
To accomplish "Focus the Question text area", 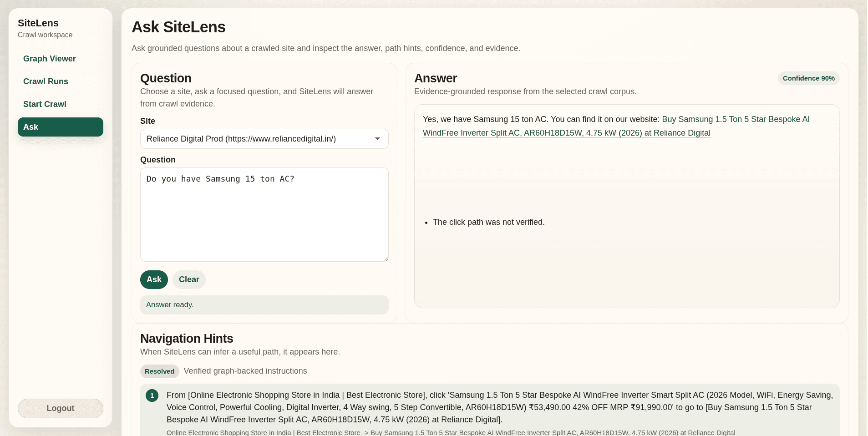I will [x=264, y=214].
